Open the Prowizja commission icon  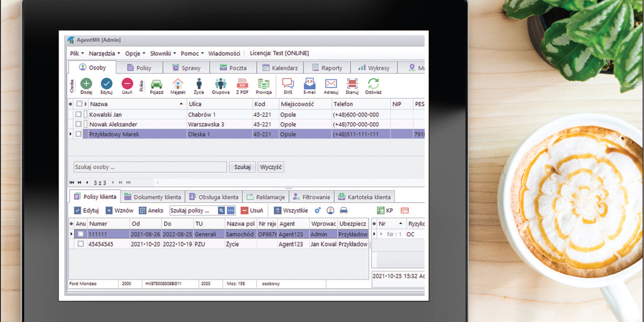[x=263, y=84]
